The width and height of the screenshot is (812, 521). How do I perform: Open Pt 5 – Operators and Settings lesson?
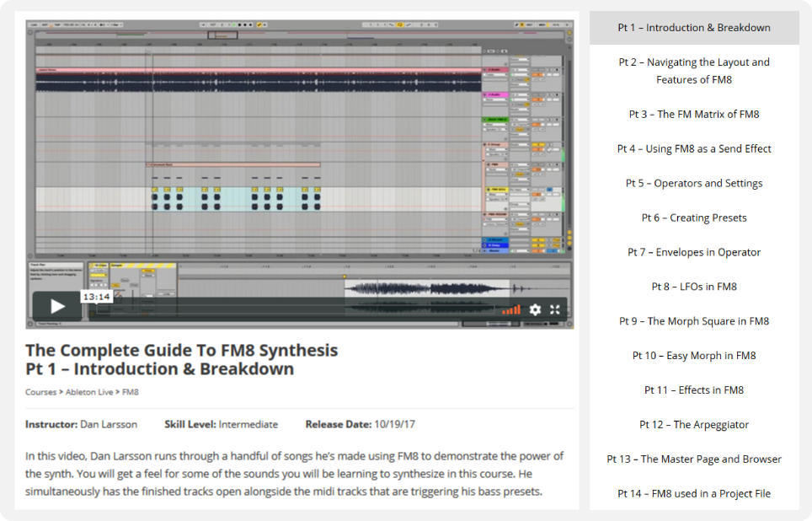coord(694,183)
